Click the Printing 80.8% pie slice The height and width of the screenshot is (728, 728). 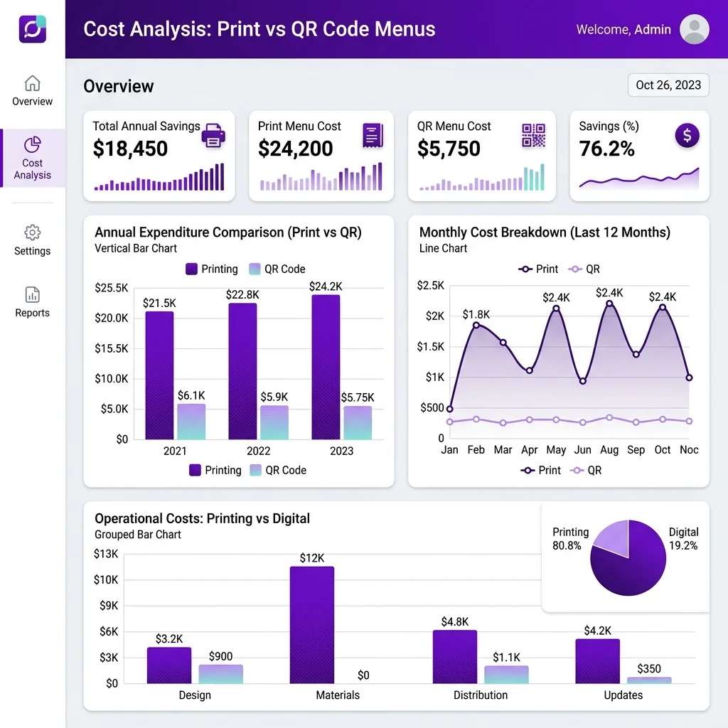click(x=628, y=565)
